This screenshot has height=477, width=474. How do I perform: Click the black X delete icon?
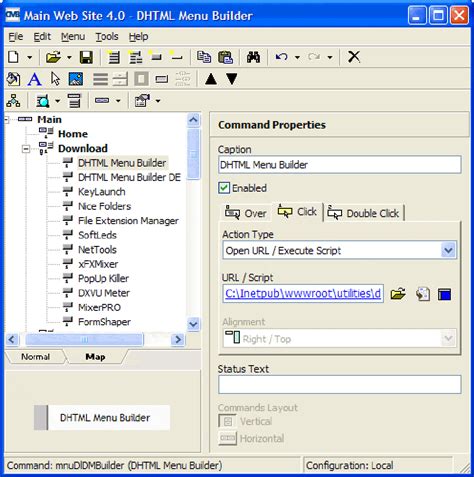[x=354, y=57]
